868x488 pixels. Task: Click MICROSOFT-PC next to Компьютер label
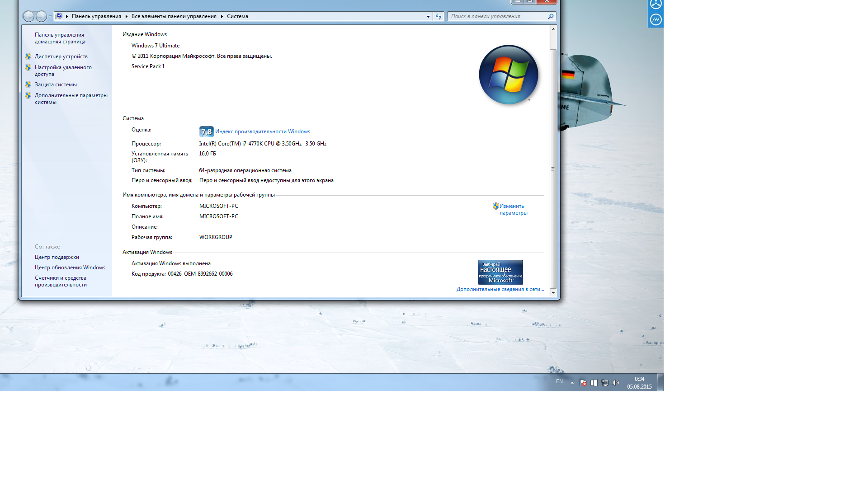pos(219,206)
